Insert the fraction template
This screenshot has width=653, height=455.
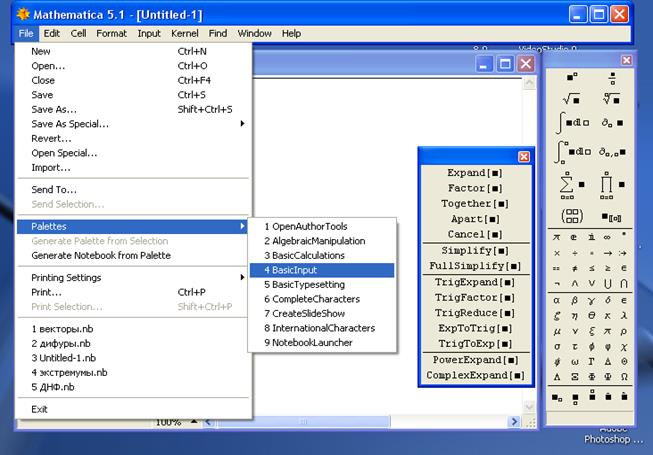pyautogui.click(x=612, y=78)
